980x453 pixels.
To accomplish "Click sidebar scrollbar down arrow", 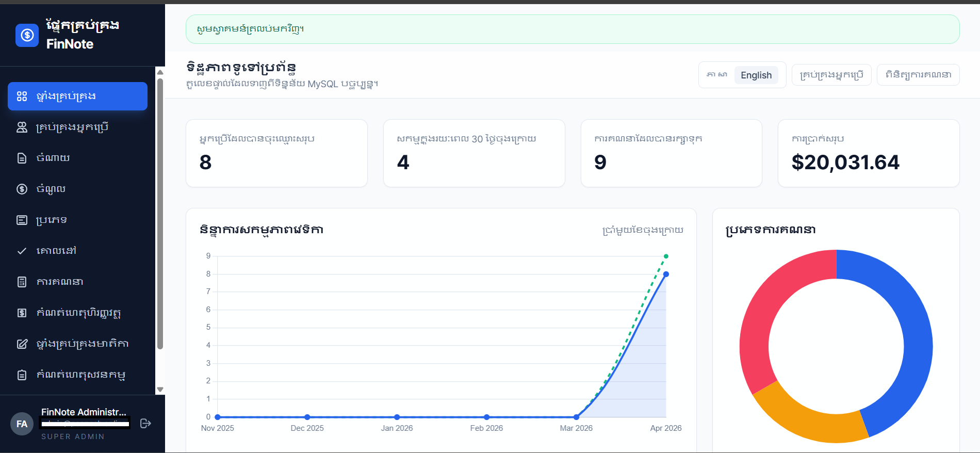I will tap(160, 390).
